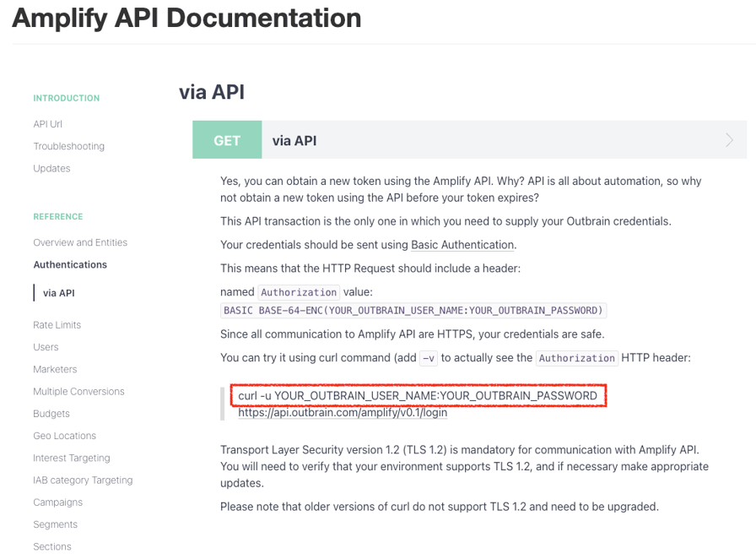
Task: Select Updates in the Introduction section
Action: click(x=51, y=168)
